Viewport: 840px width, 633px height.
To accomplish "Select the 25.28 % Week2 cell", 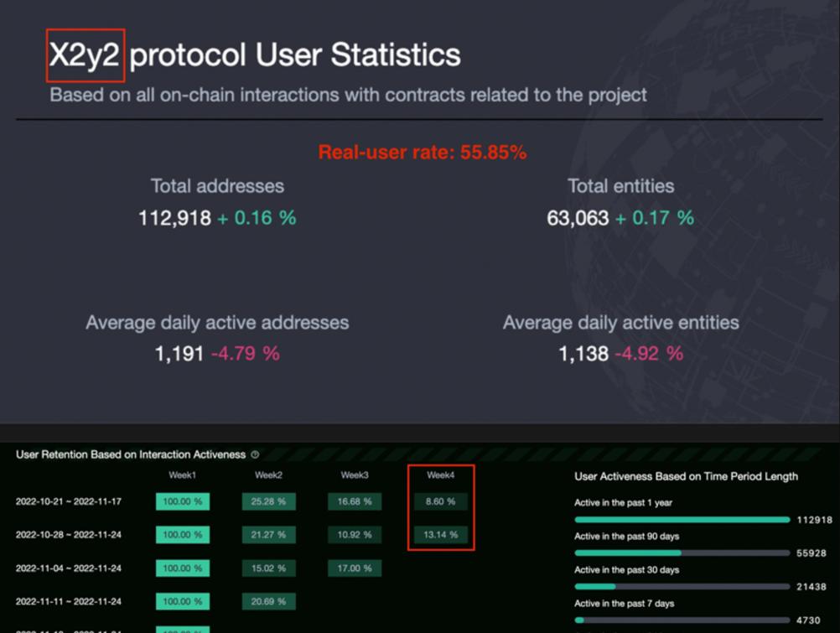I will 268,501.
